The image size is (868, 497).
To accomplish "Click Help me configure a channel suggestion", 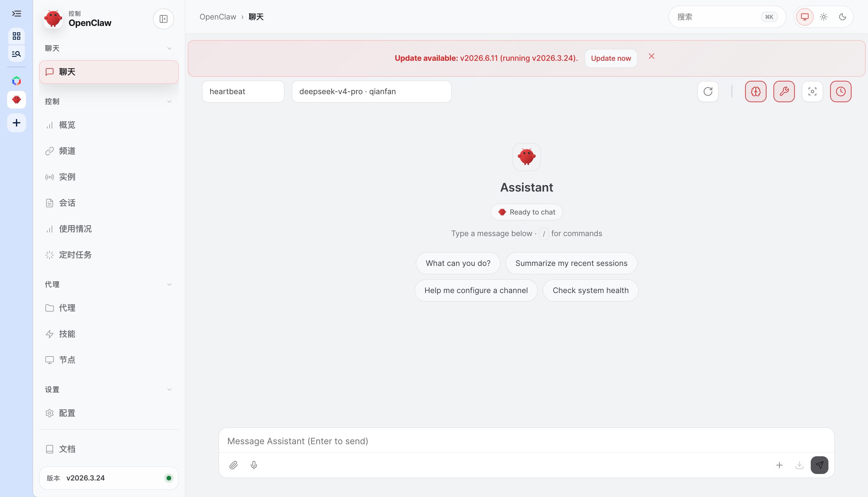I will [x=476, y=290].
